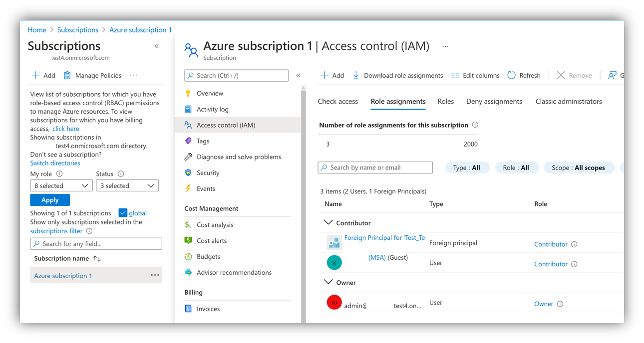Open the Switch directories link
This screenshot has width=644, height=343.
pos(55,163)
